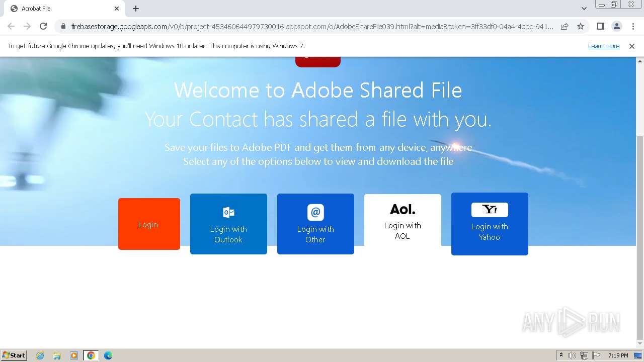Viewport: 644px width, 362px height.
Task: Pick the Login with Yahoo tile
Action: tap(490, 224)
